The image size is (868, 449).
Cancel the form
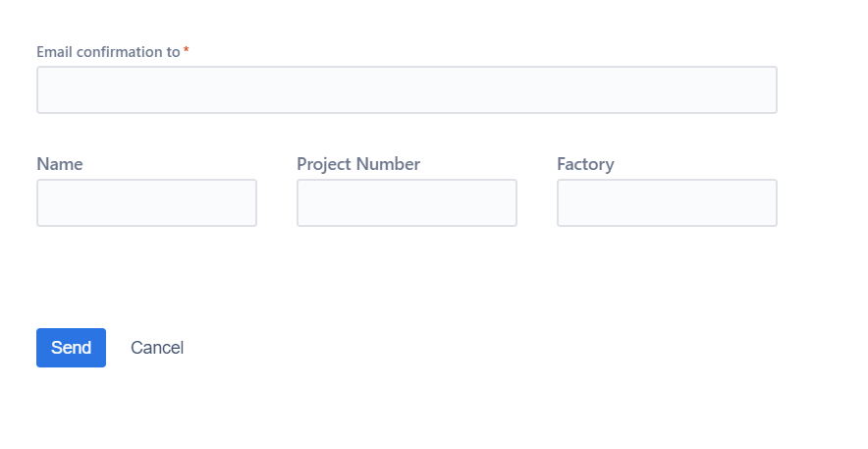(x=157, y=348)
